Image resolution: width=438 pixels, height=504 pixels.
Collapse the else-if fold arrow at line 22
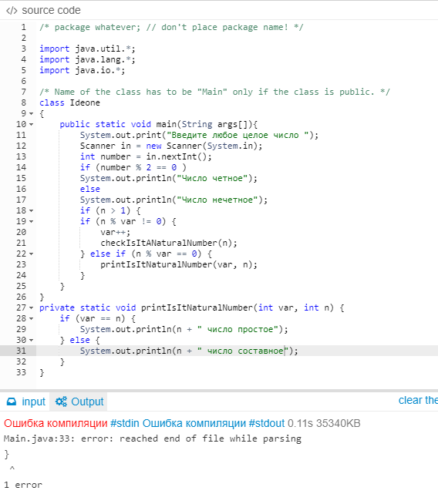click(31, 254)
